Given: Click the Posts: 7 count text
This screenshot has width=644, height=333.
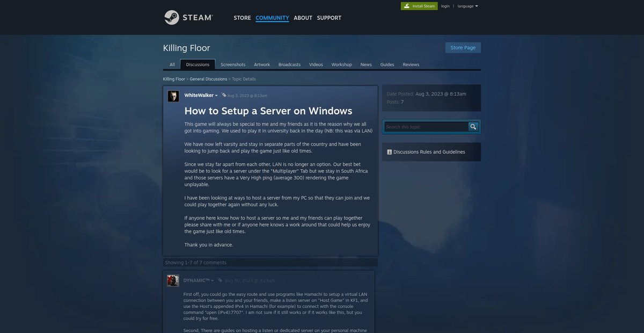Looking at the screenshot, I should coord(395,102).
